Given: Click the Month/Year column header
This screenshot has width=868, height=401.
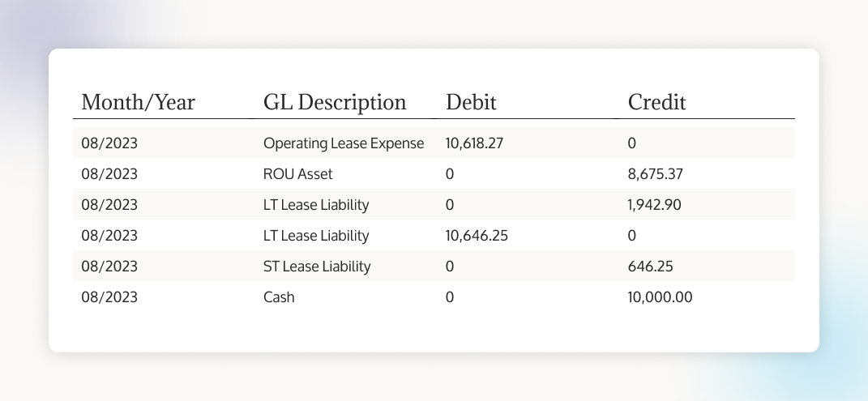Looking at the screenshot, I should [139, 103].
